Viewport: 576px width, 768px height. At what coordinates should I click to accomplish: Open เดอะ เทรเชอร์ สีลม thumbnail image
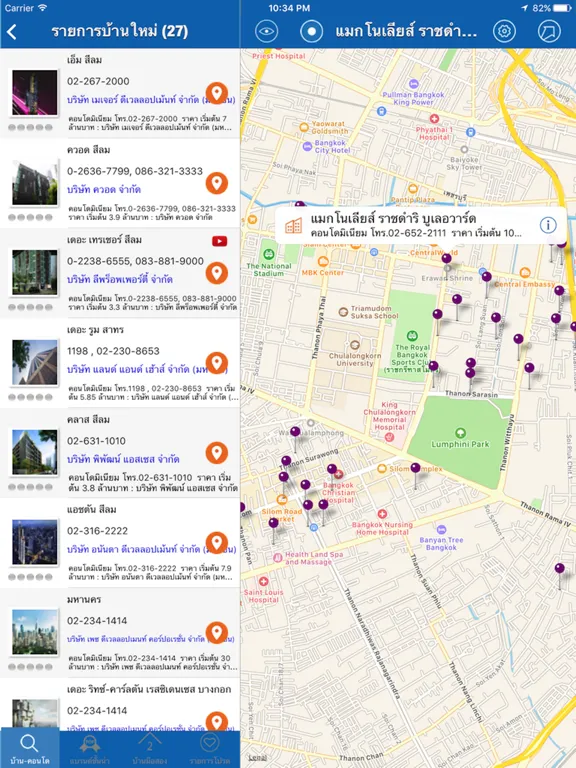click(x=35, y=273)
